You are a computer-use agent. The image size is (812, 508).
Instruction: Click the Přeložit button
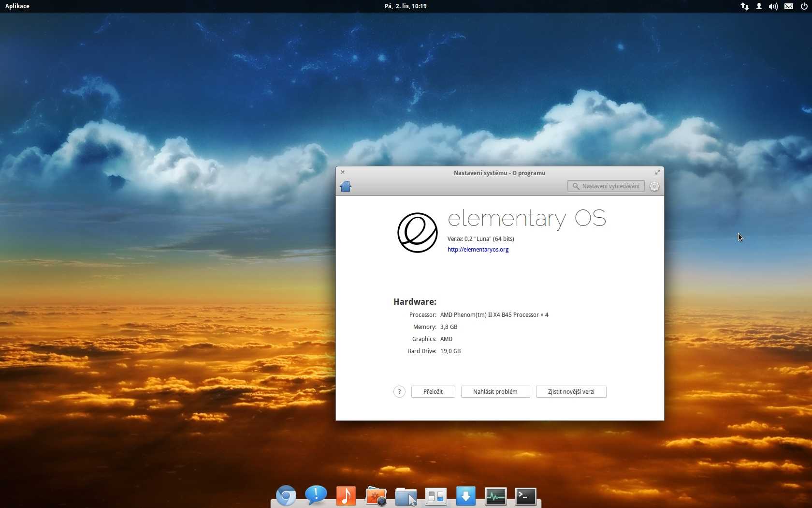pos(433,392)
